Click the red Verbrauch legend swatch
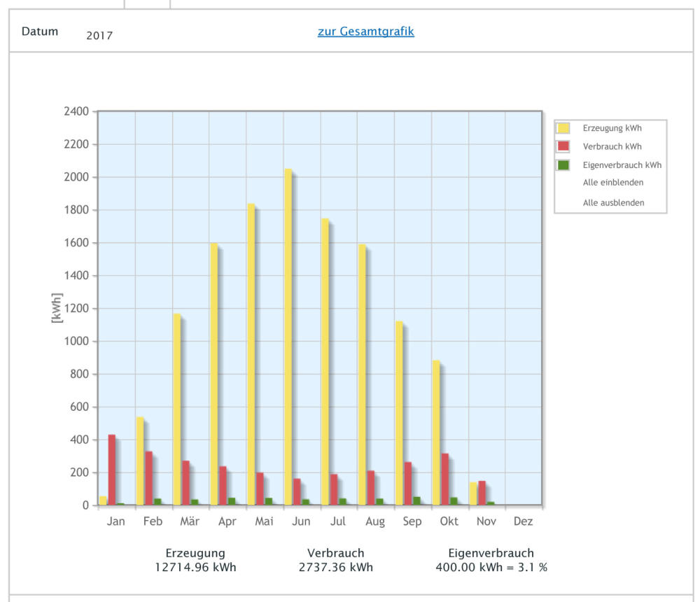The image size is (700, 602). 563,146
